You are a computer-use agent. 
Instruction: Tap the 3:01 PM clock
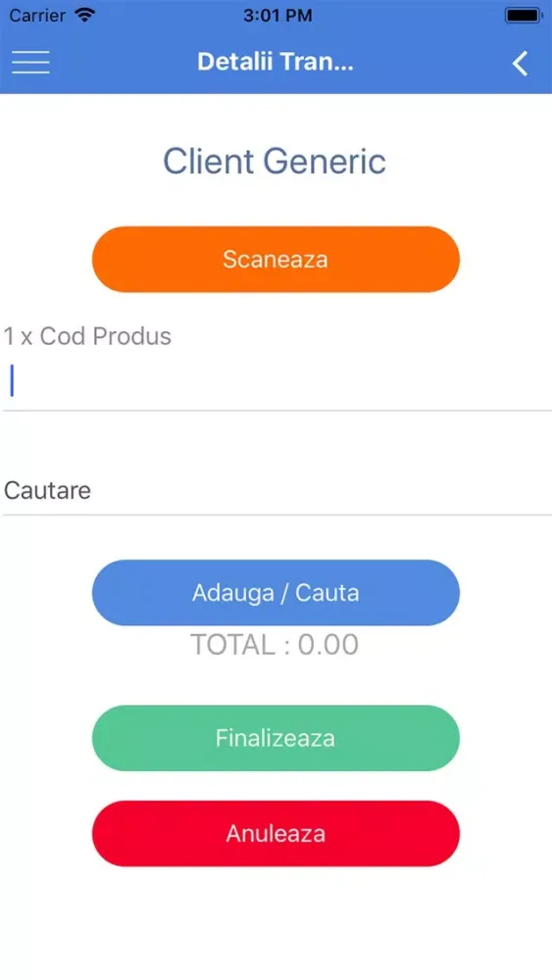(277, 16)
